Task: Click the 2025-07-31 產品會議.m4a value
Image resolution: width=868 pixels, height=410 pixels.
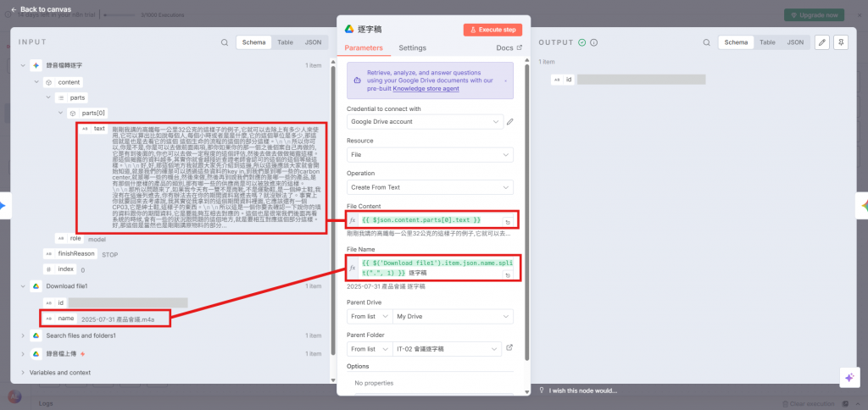Action: [117, 319]
